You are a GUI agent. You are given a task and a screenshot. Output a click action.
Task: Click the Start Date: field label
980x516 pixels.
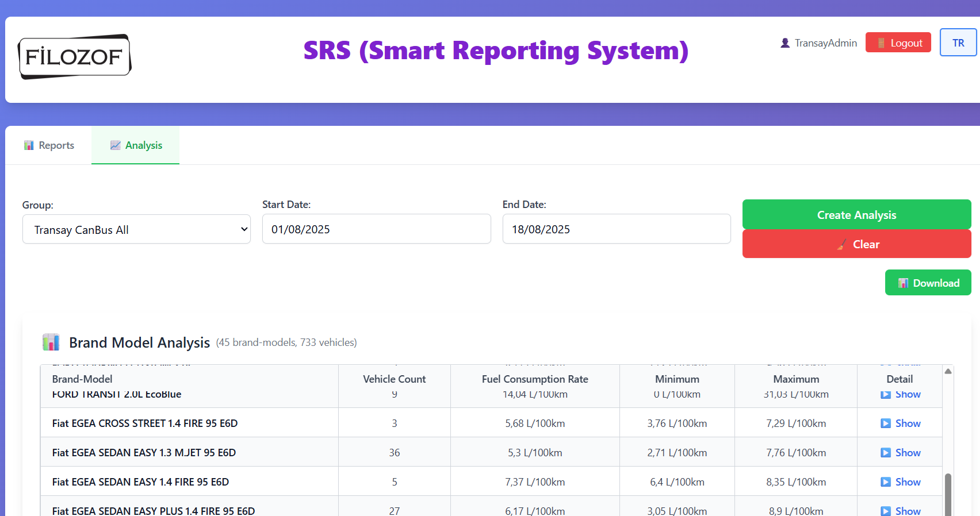[286, 205]
